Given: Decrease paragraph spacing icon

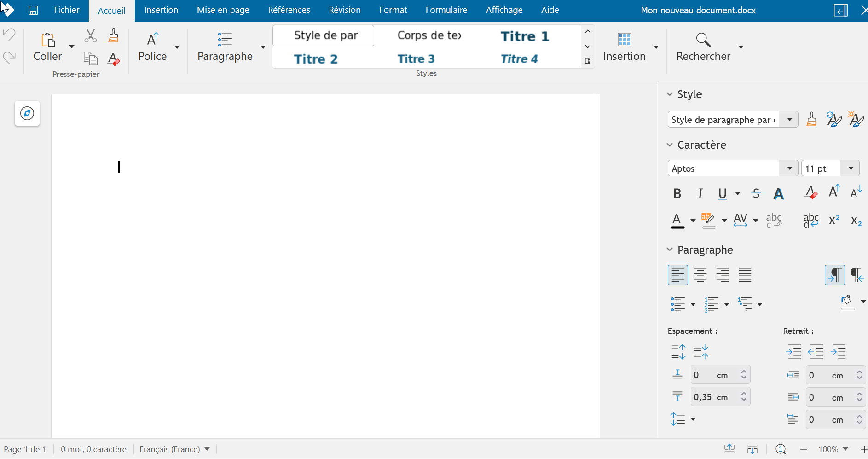Looking at the screenshot, I should (x=701, y=352).
